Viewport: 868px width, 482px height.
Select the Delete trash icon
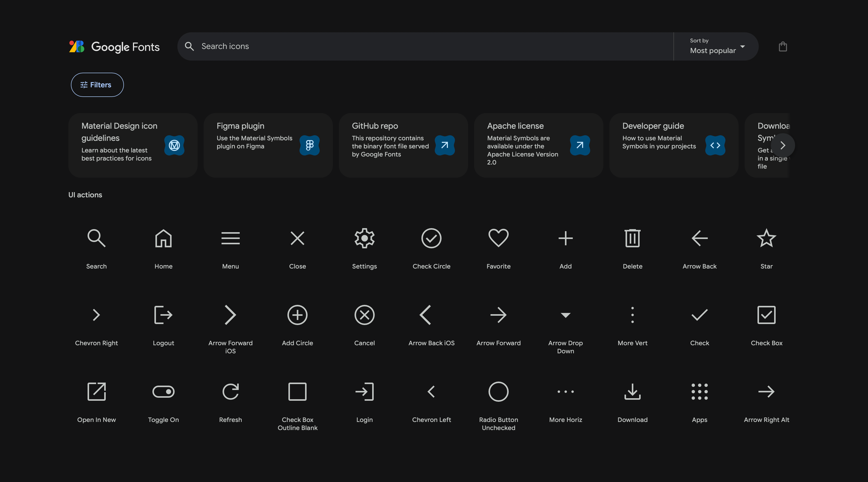[x=632, y=238]
